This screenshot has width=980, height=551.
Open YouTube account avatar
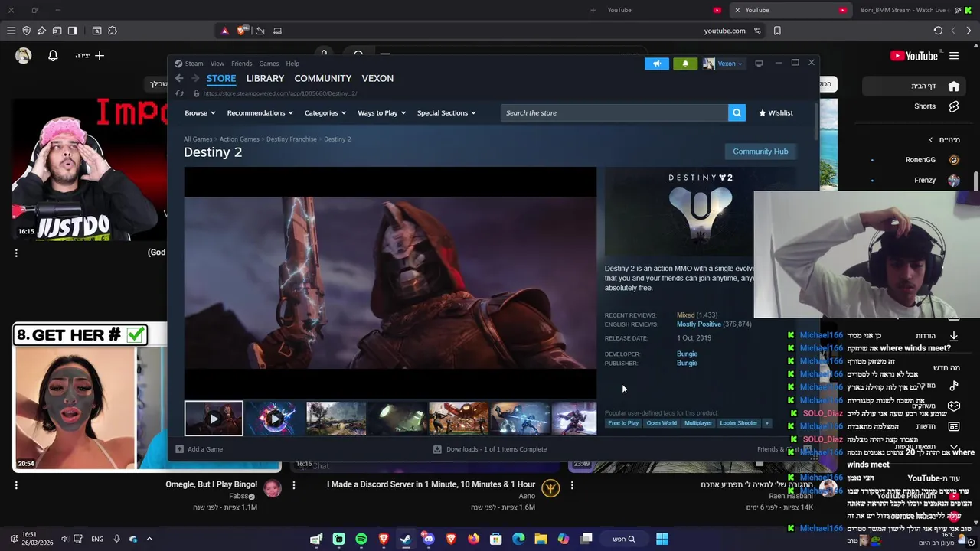pyautogui.click(x=23, y=55)
